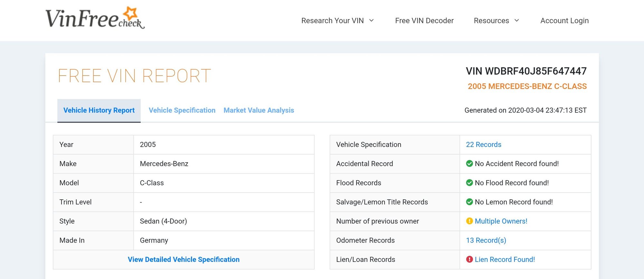
Task: Click the Mercedes-Benz make value cell
Action: coord(224,164)
